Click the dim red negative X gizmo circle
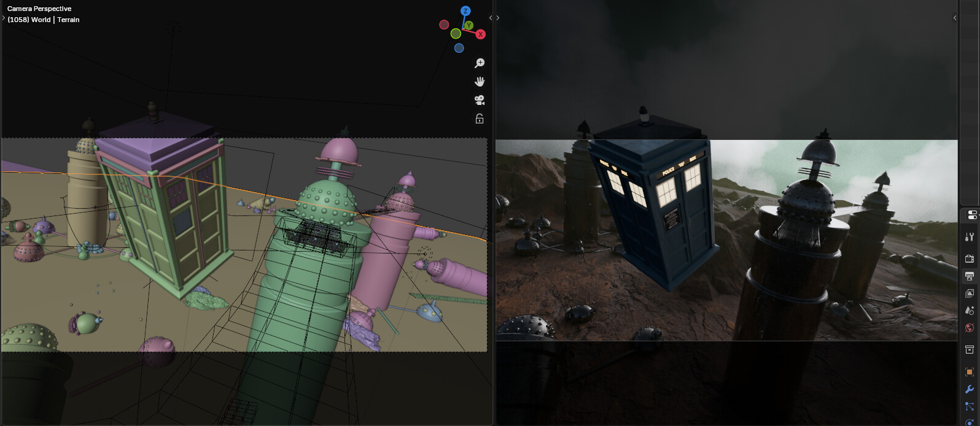The width and height of the screenshot is (980, 426). (x=444, y=25)
